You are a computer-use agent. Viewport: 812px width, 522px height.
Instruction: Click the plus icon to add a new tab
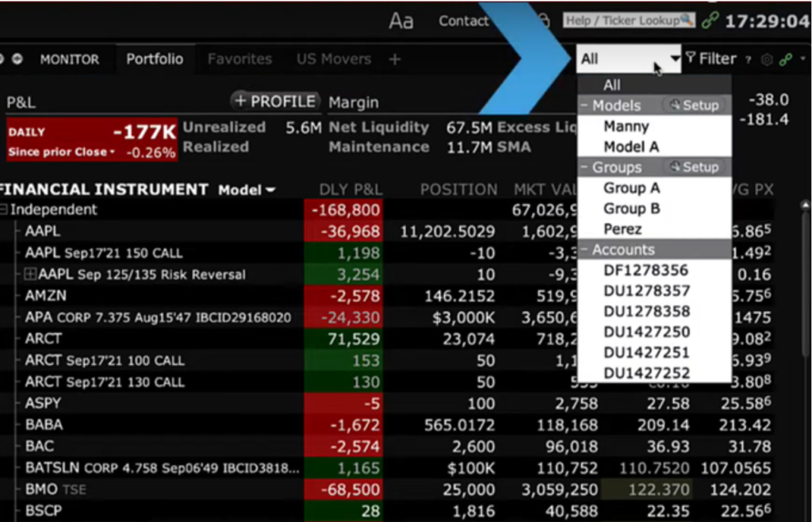[395, 59]
